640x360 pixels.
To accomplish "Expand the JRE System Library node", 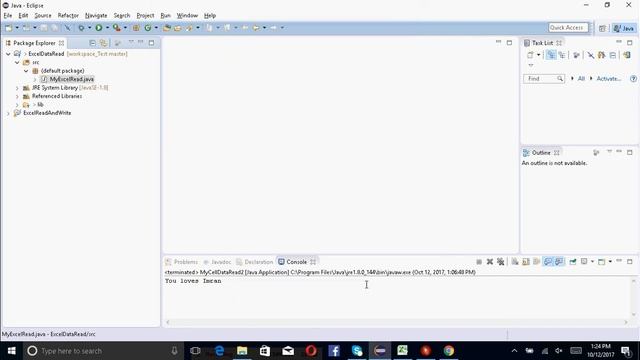I will click(x=17, y=88).
